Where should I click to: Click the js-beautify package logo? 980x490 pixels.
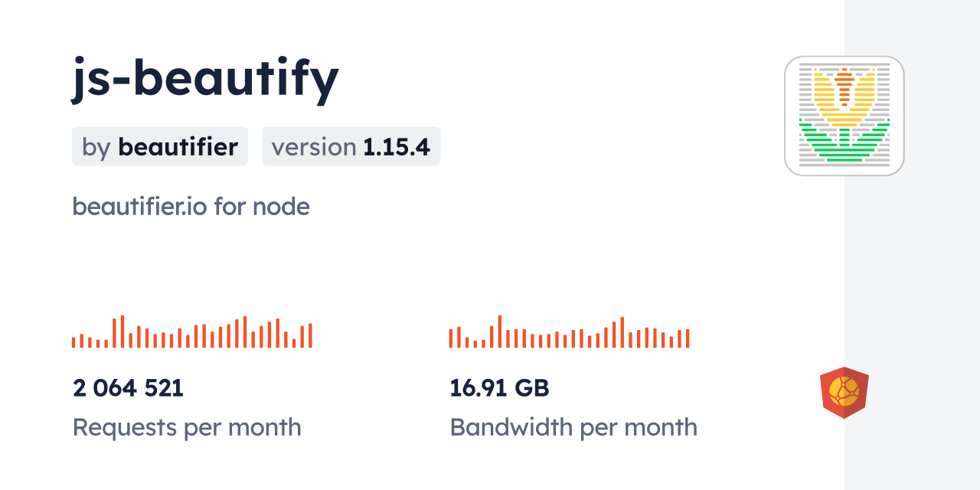(844, 116)
